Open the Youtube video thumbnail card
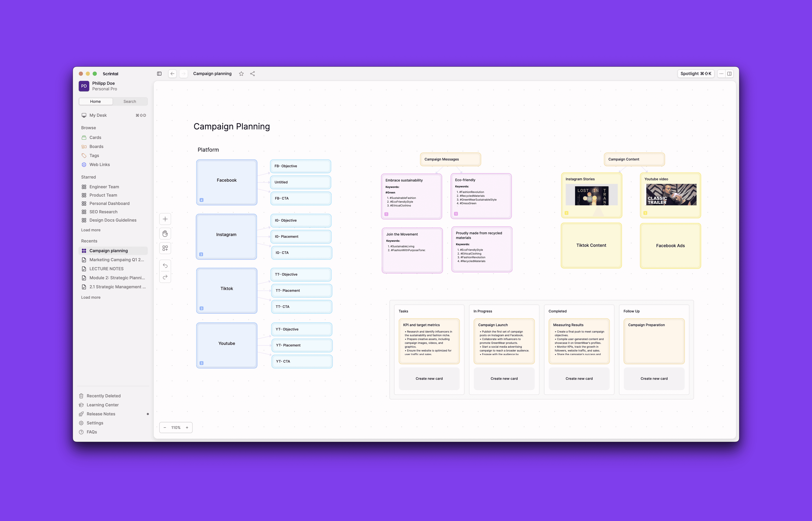 (671, 194)
